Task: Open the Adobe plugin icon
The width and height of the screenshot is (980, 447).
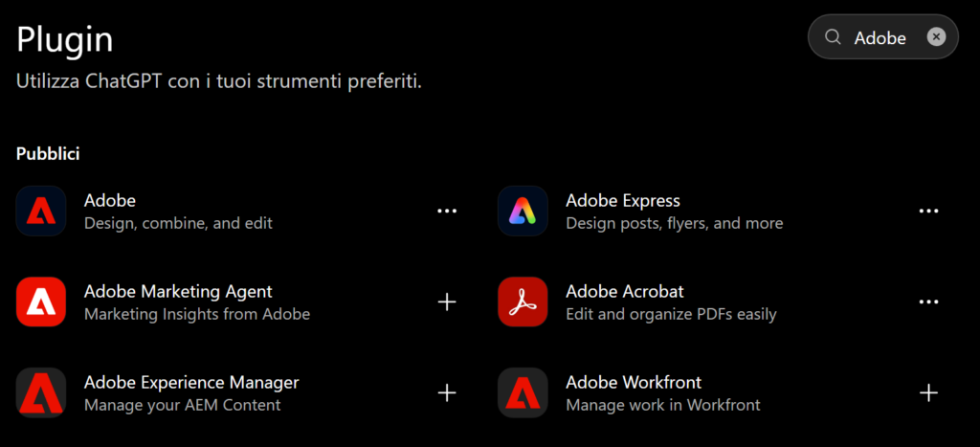Action: point(41,211)
